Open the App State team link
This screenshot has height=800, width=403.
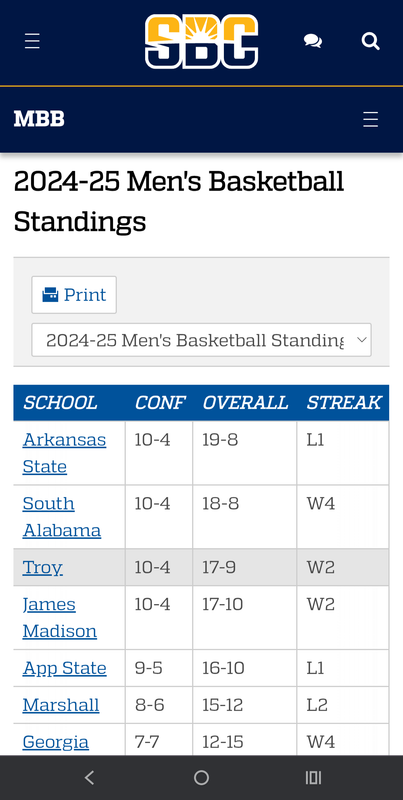coord(64,668)
